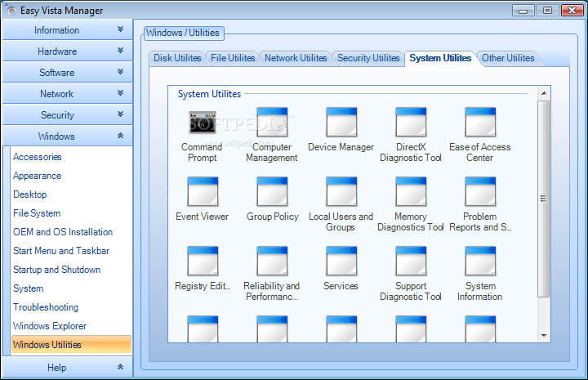The width and height of the screenshot is (588, 380).
Task: Launch the DirectX Diagnostic Tool icon
Action: (411, 123)
